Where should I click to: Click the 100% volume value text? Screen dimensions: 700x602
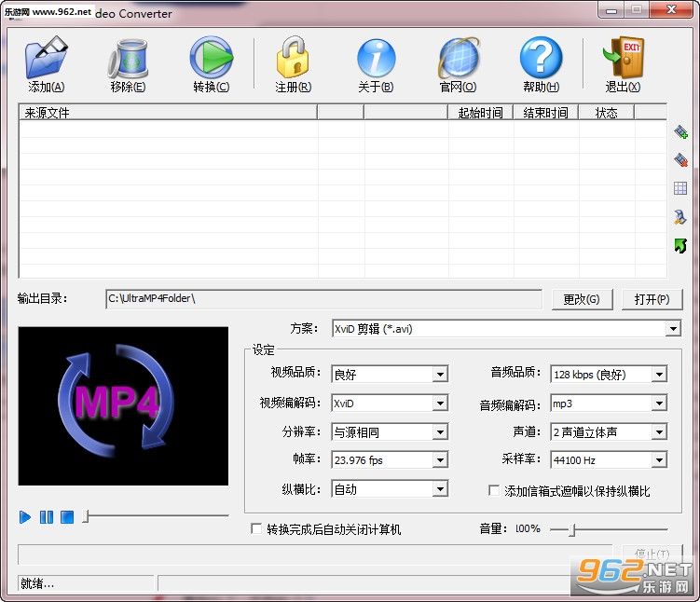pos(528,528)
